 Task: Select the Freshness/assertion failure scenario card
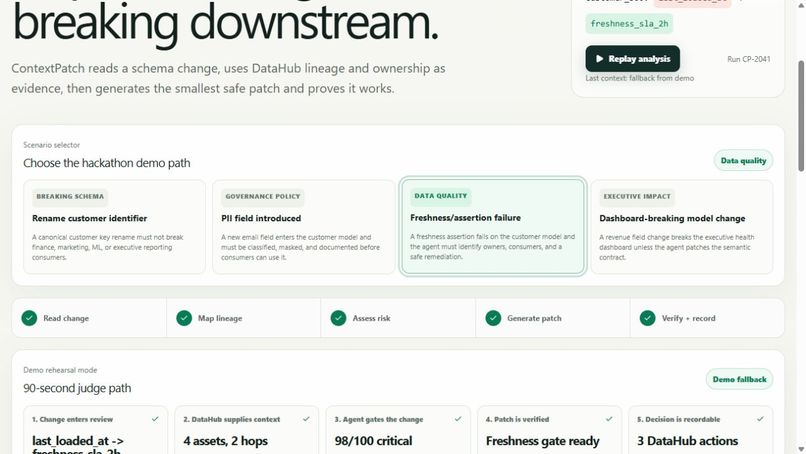(492, 226)
